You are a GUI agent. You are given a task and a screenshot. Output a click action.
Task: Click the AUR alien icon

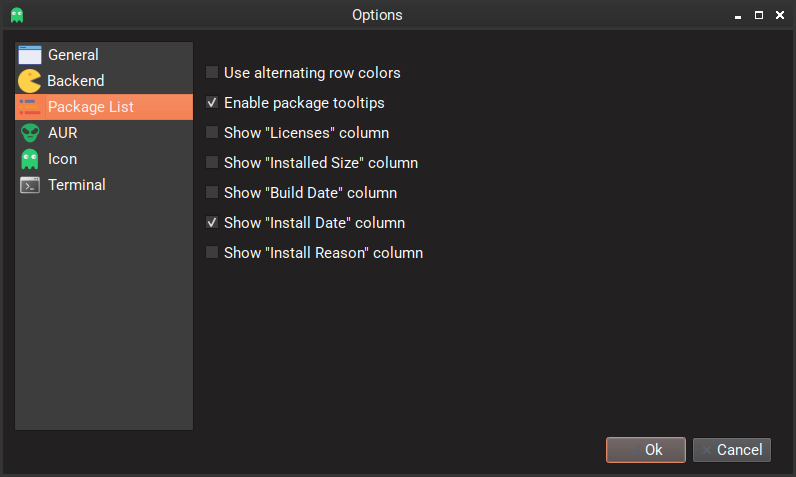click(x=30, y=133)
